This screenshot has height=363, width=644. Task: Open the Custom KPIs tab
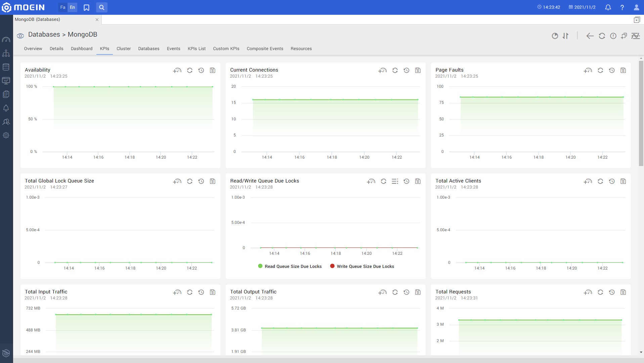pyautogui.click(x=226, y=49)
